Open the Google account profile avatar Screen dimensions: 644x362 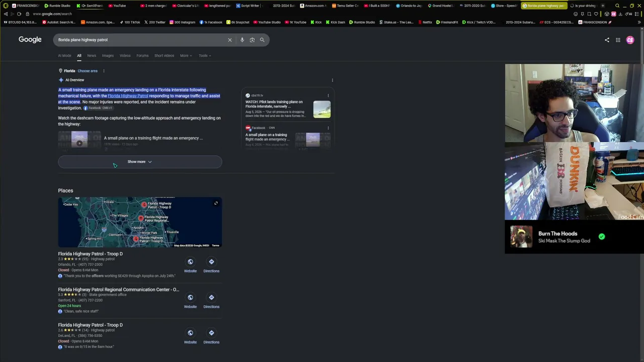point(630,40)
